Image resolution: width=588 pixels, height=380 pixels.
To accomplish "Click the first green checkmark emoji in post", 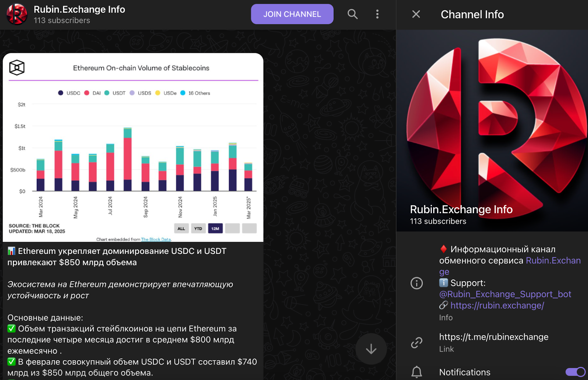I will tap(11, 329).
